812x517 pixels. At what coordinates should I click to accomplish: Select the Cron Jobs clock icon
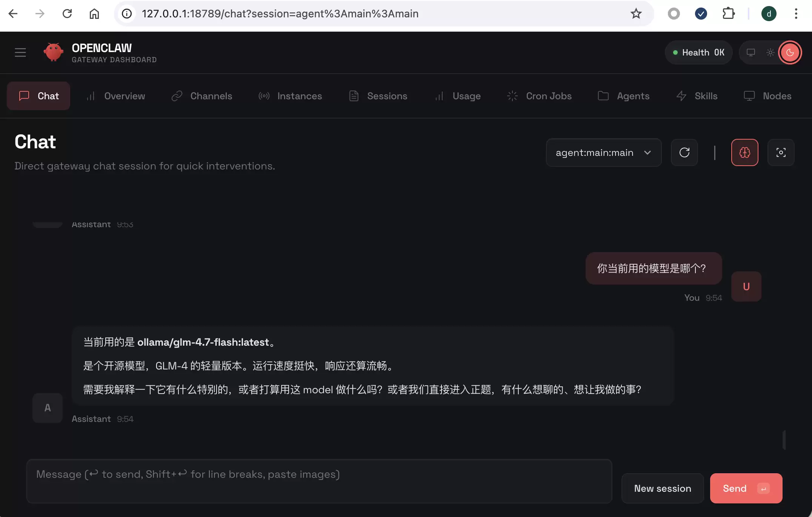(512, 96)
